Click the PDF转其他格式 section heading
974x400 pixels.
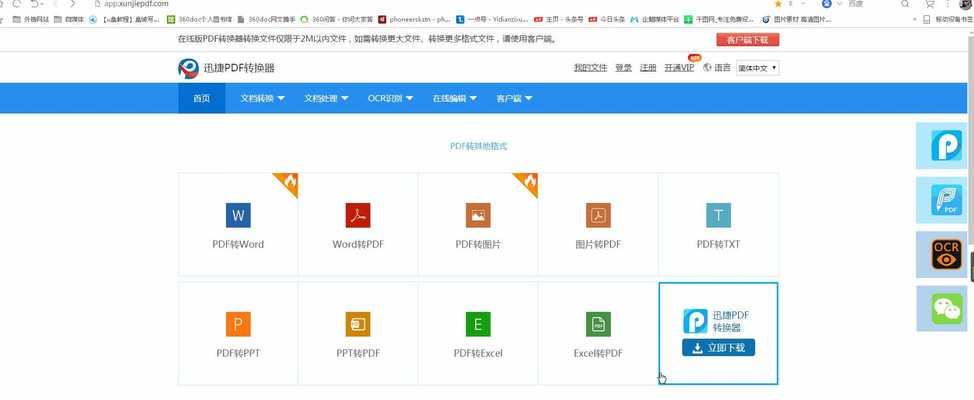478,147
